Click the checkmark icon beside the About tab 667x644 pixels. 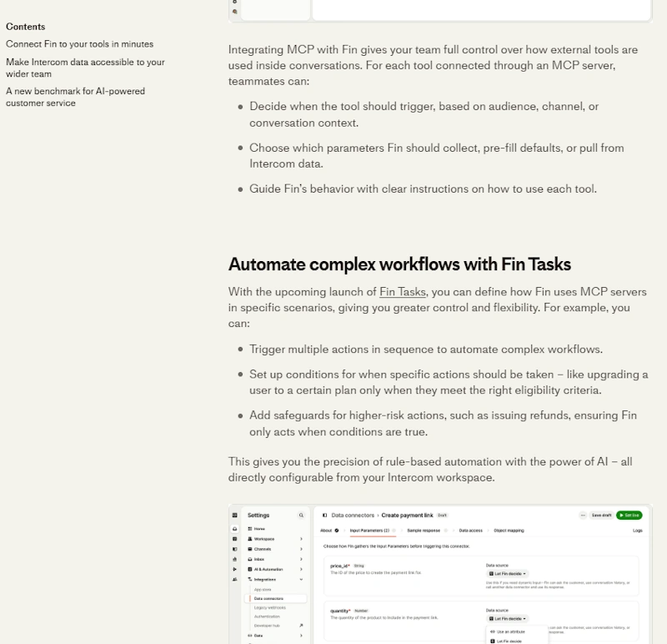point(337,531)
